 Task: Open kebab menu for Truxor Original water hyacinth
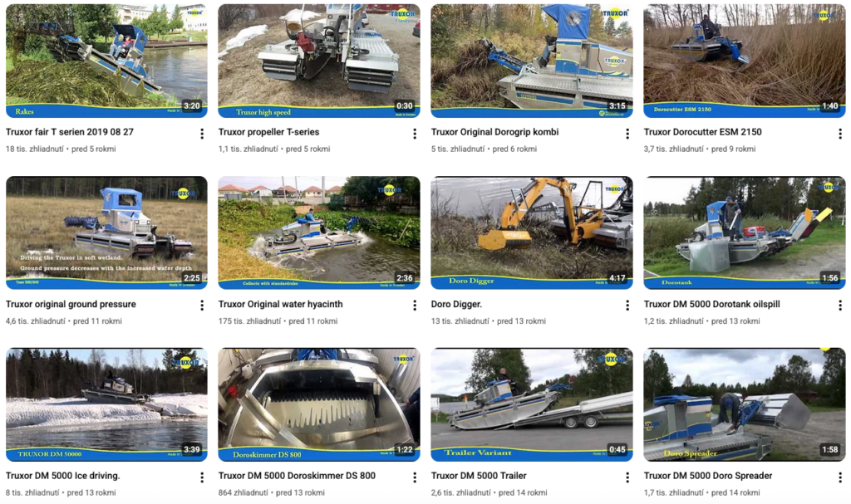coord(415,306)
